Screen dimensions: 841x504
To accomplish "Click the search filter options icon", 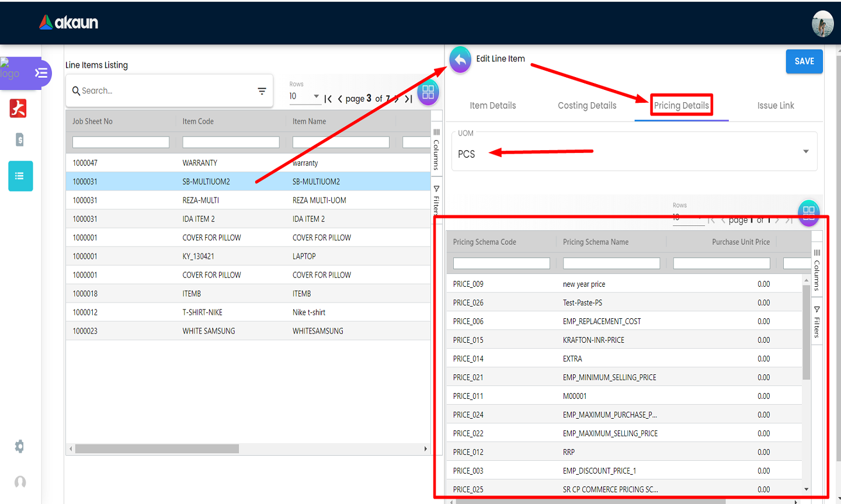I will [x=262, y=91].
